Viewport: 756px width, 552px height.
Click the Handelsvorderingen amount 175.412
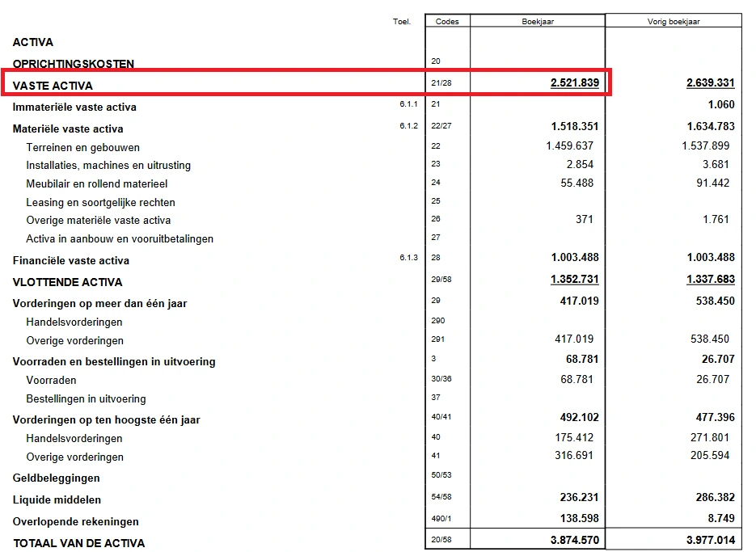click(576, 437)
